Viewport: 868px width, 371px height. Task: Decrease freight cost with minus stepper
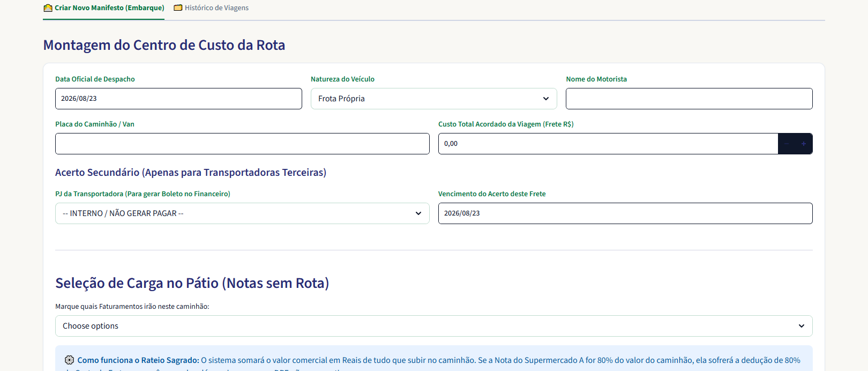787,144
